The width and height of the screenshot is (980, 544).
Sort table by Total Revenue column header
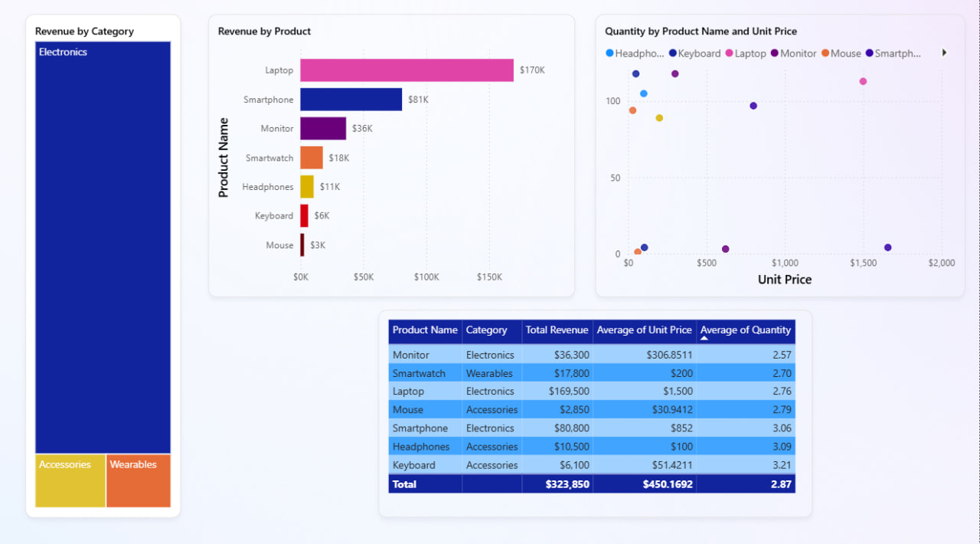[557, 330]
